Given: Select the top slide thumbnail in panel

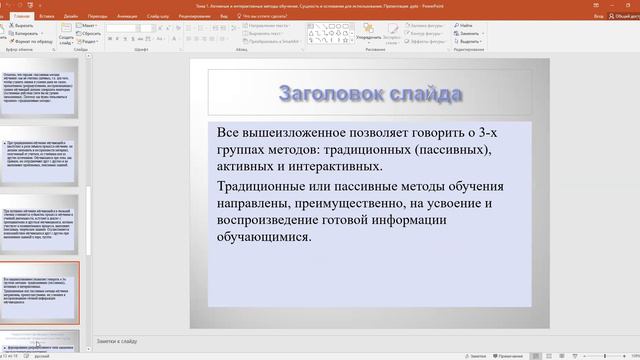Looking at the screenshot, I should (x=38, y=88).
